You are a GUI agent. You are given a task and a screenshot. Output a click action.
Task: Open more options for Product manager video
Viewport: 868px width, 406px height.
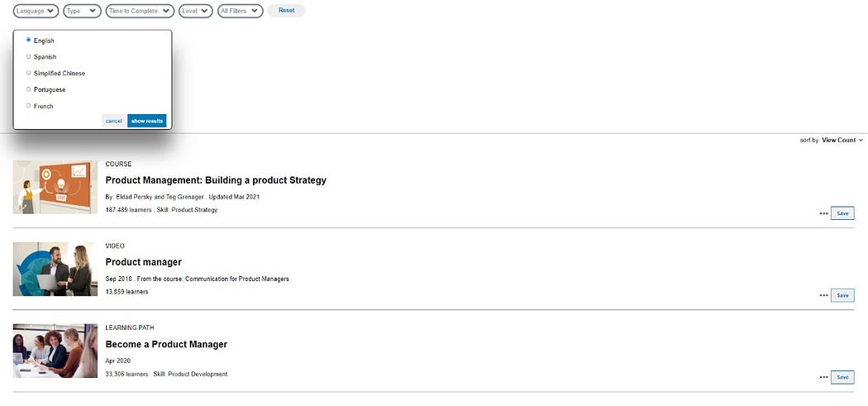point(823,295)
